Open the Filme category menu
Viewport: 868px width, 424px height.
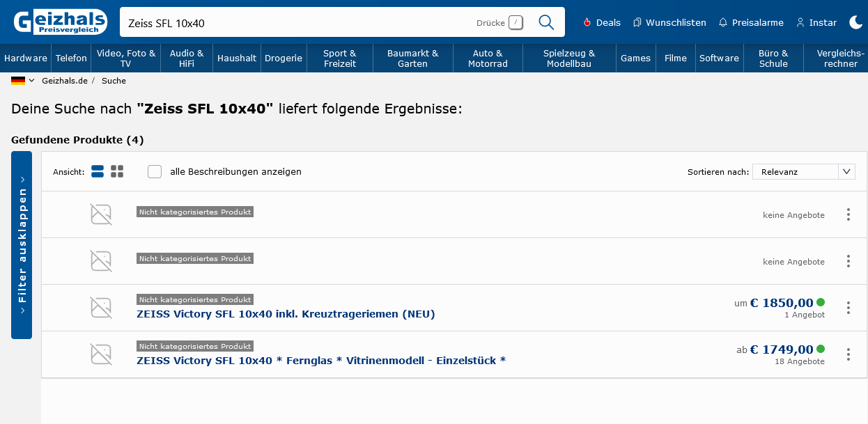click(x=676, y=58)
